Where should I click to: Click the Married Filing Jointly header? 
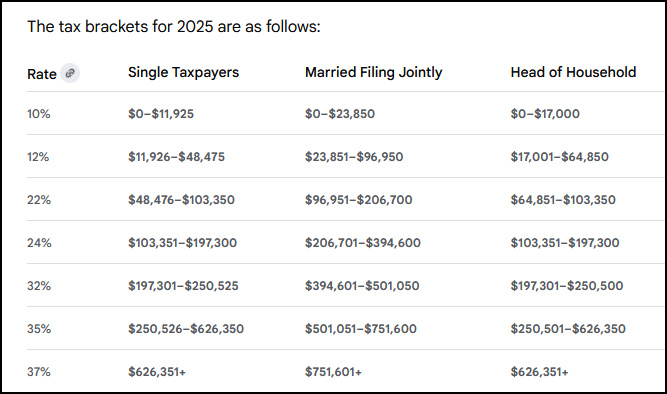pyautogui.click(x=373, y=72)
